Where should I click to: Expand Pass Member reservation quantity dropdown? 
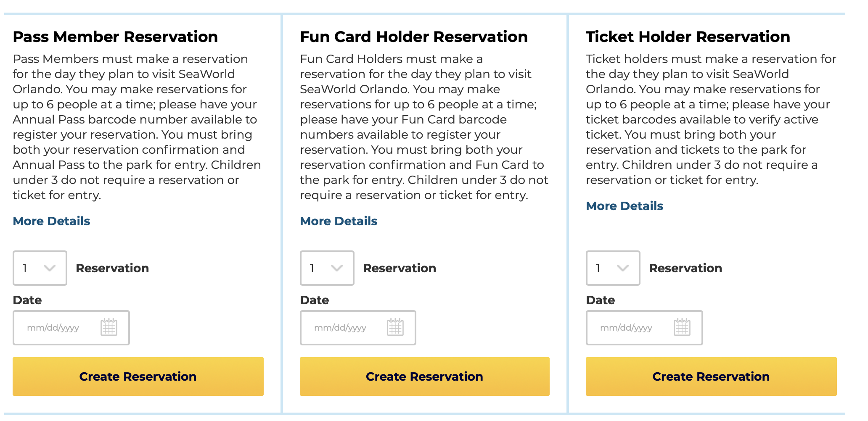coord(40,268)
